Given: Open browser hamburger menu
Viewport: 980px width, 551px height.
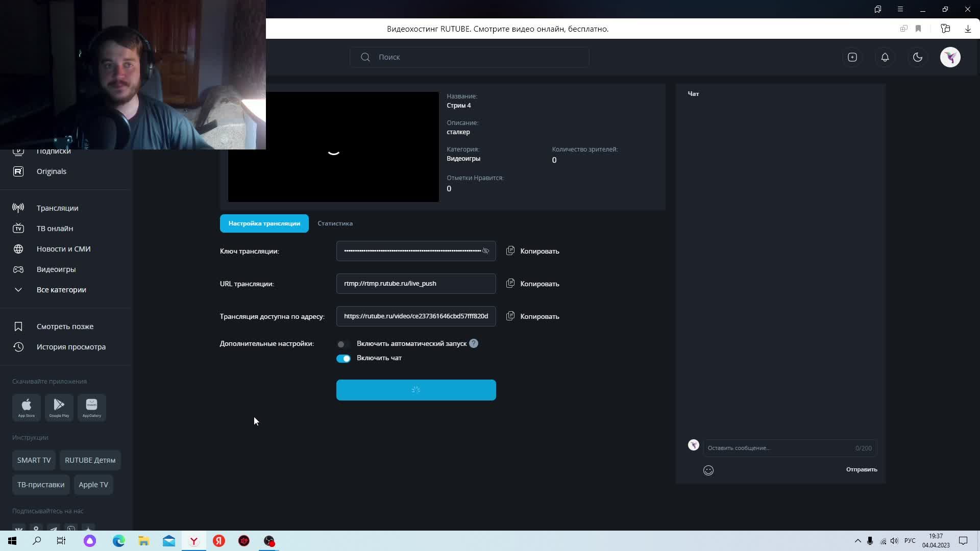Looking at the screenshot, I should tap(900, 9).
